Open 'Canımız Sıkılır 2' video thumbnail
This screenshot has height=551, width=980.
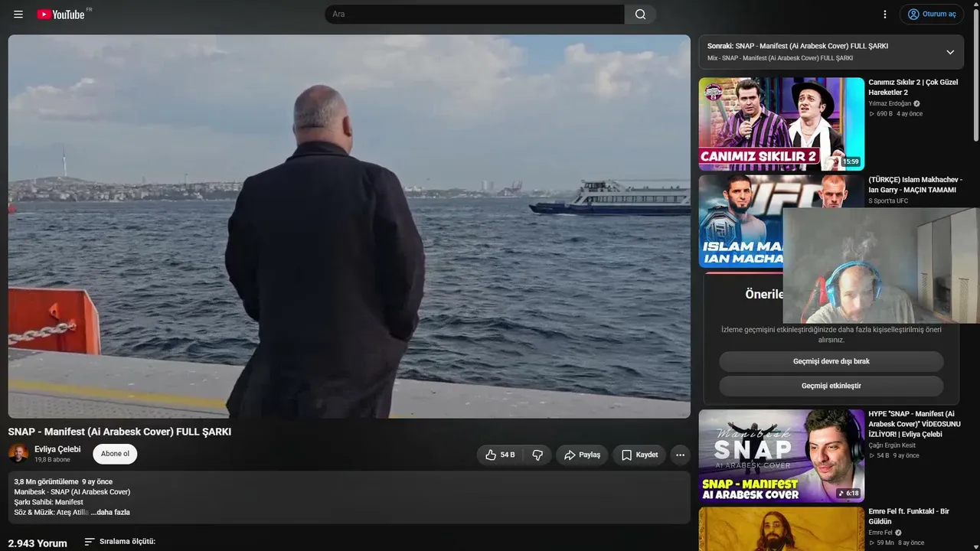click(782, 124)
